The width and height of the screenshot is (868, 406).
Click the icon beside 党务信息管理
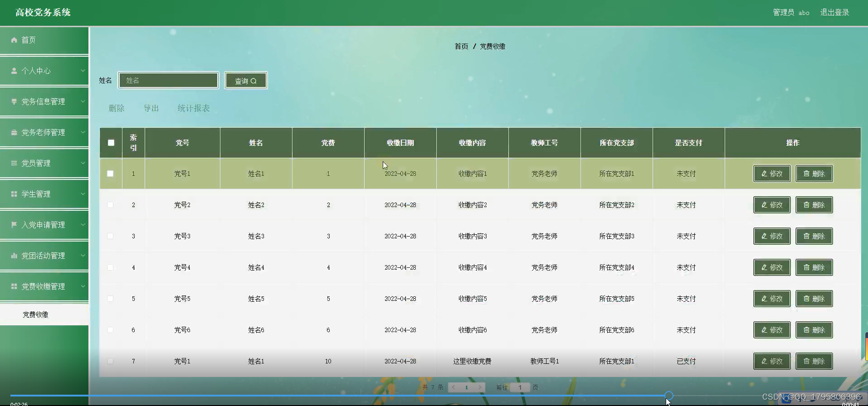tap(14, 101)
